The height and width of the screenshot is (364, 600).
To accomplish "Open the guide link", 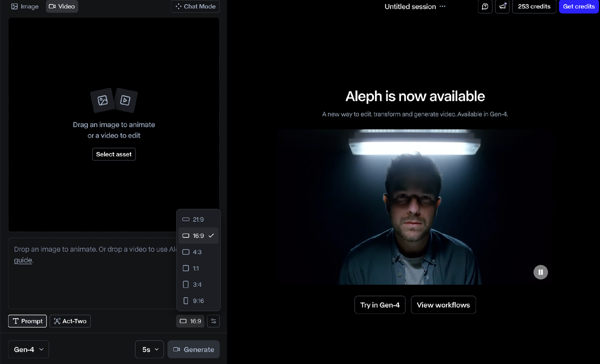I will point(23,260).
